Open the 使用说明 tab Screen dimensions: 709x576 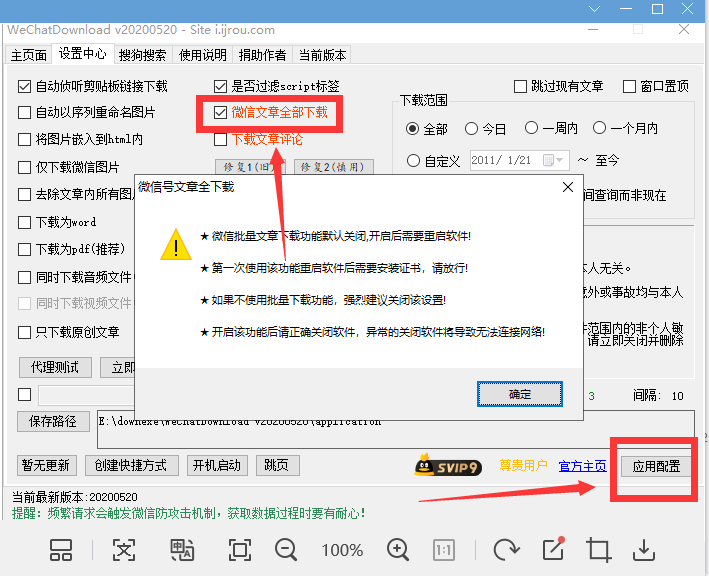tap(203, 55)
